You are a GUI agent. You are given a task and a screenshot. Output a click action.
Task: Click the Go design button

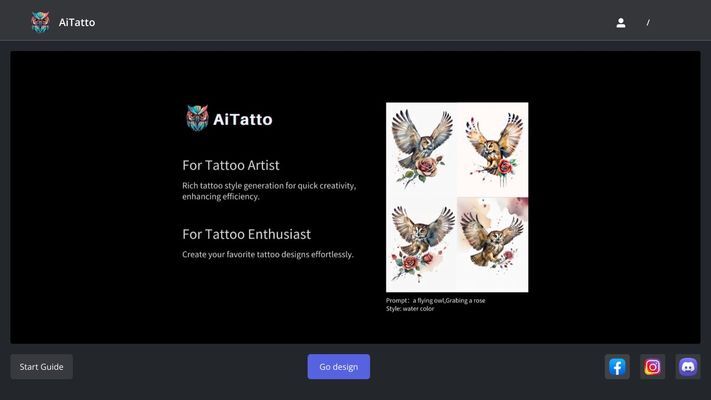click(339, 367)
